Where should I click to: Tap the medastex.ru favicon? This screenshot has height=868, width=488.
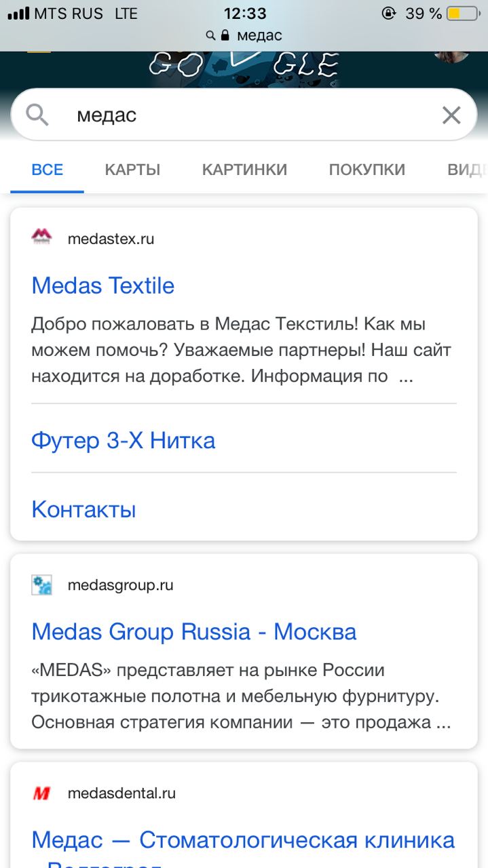tap(42, 238)
